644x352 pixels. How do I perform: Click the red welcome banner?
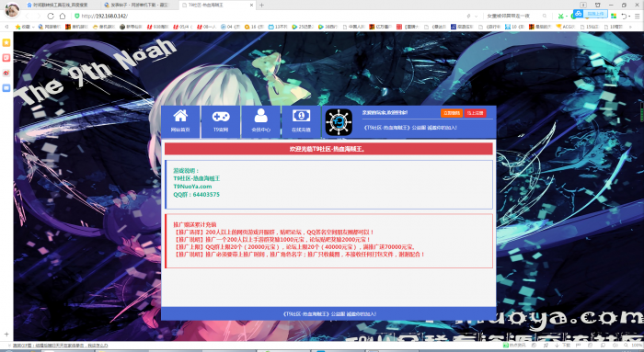[328, 149]
